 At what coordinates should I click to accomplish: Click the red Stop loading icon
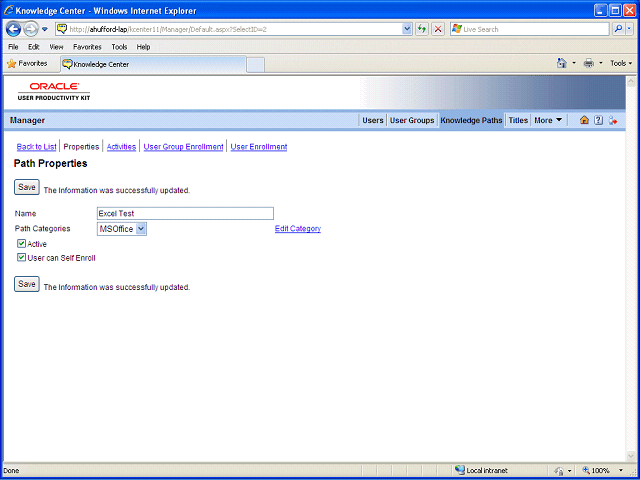pos(438,29)
